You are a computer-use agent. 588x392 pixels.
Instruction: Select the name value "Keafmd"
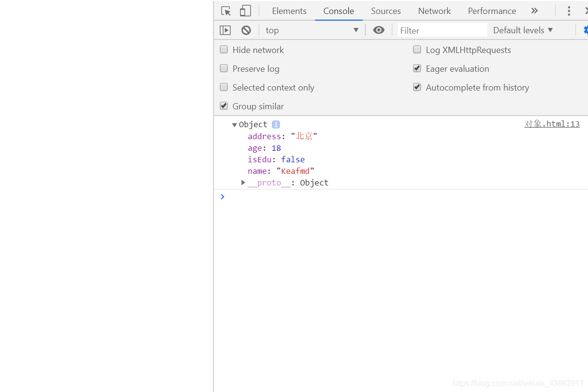[x=295, y=171]
